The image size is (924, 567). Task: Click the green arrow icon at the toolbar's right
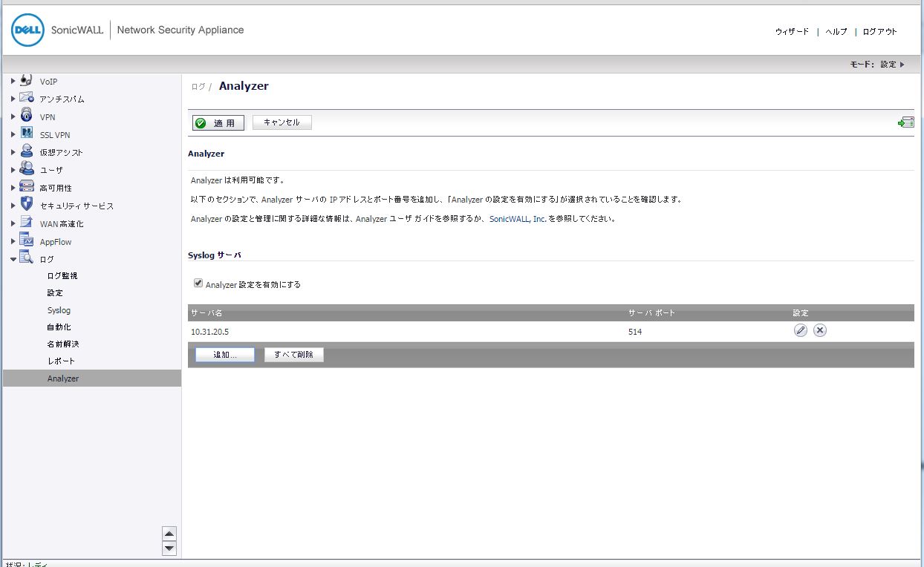905,122
